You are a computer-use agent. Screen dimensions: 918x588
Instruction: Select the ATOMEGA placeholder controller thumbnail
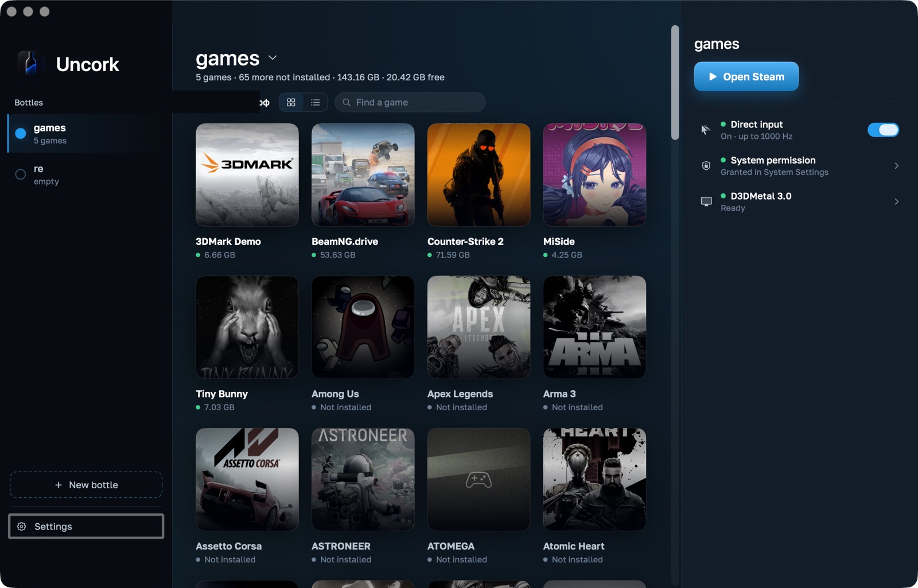pyautogui.click(x=479, y=480)
